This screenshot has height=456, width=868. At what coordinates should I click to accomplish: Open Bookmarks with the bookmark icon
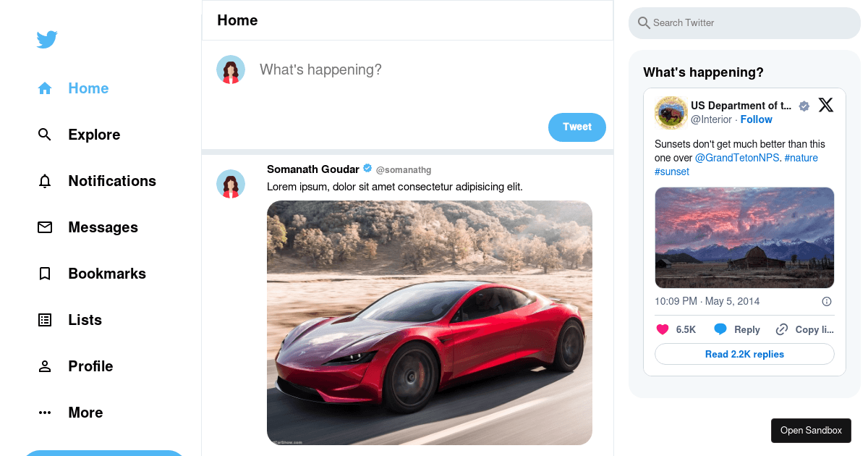pyautogui.click(x=44, y=273)
